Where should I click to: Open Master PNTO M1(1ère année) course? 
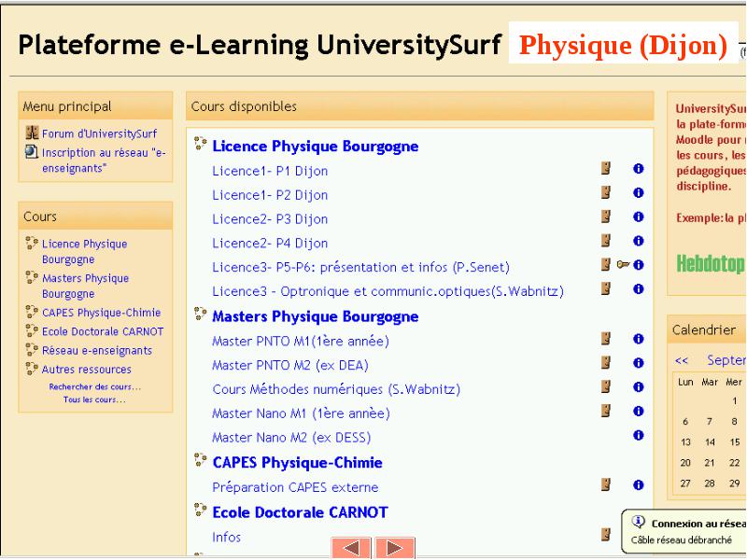point(301,342)
